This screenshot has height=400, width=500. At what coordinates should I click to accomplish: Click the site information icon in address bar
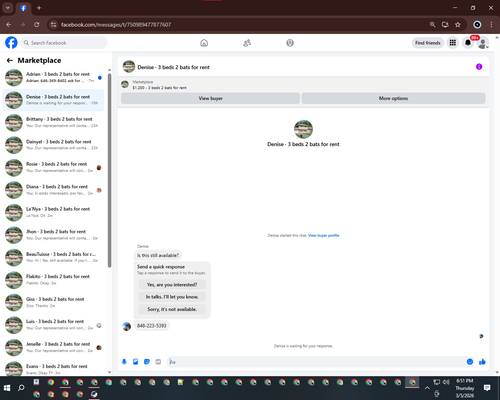point(53,24)
